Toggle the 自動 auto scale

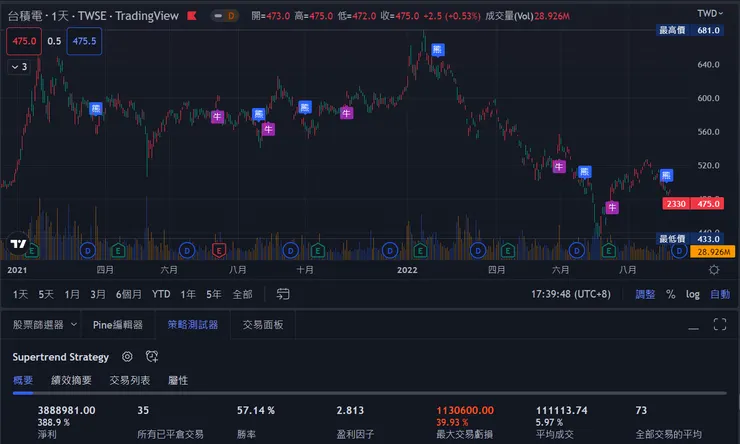[720, 294]
